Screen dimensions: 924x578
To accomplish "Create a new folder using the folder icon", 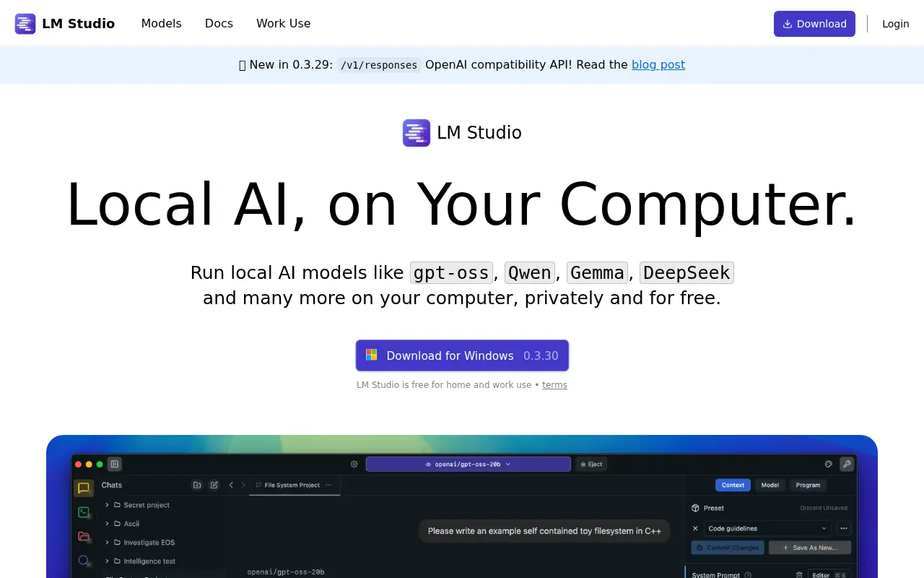I will [197, 485].
